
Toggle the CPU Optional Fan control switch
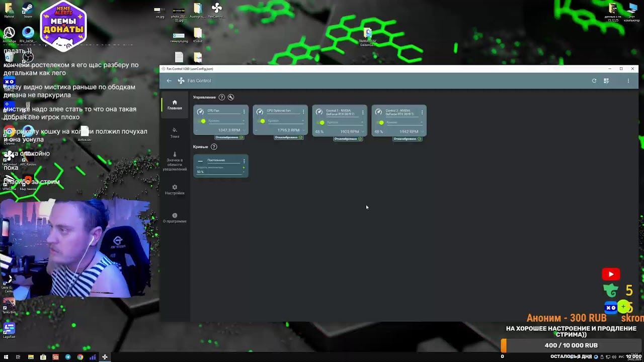[262, 121]
